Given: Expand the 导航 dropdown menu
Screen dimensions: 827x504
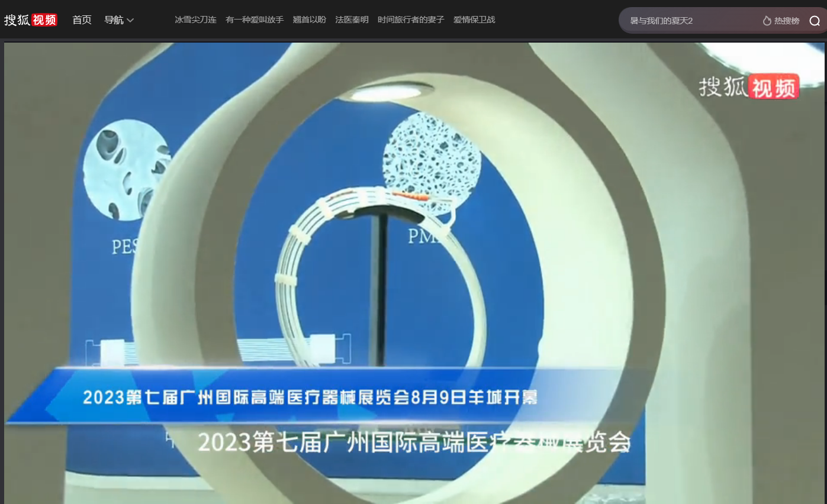Looking at the screenshot, I should (119, 20).
